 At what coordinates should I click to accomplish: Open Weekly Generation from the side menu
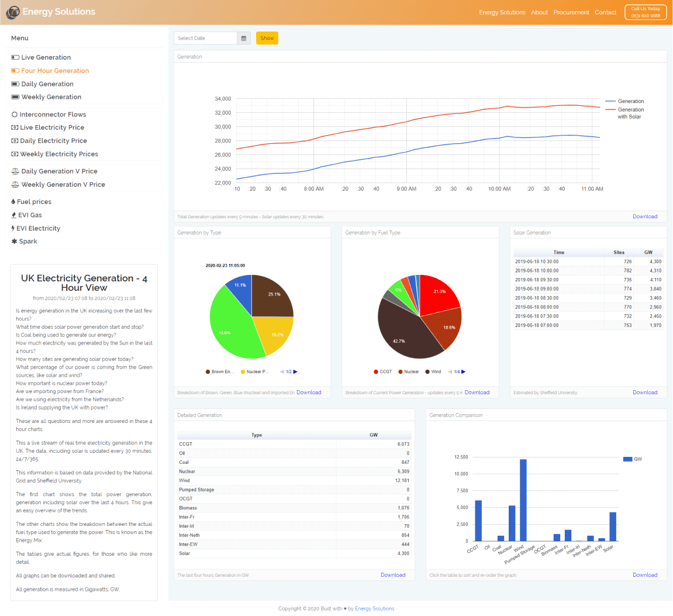(51, 97)
